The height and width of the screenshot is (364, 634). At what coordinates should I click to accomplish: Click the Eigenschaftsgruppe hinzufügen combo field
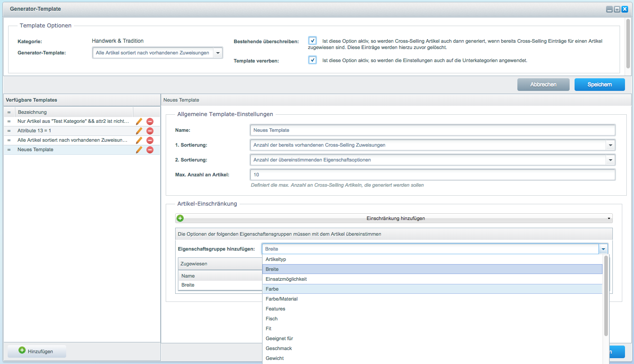pos(430,249)
